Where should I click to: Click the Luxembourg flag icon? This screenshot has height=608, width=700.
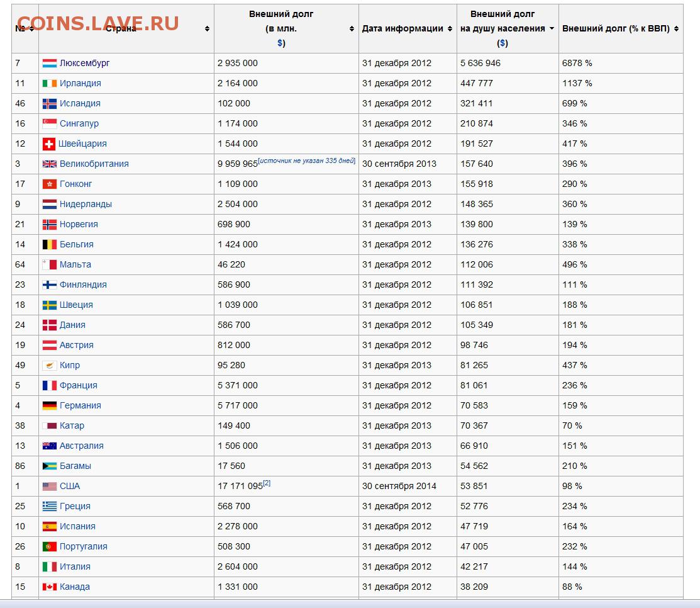coord(50,64)
